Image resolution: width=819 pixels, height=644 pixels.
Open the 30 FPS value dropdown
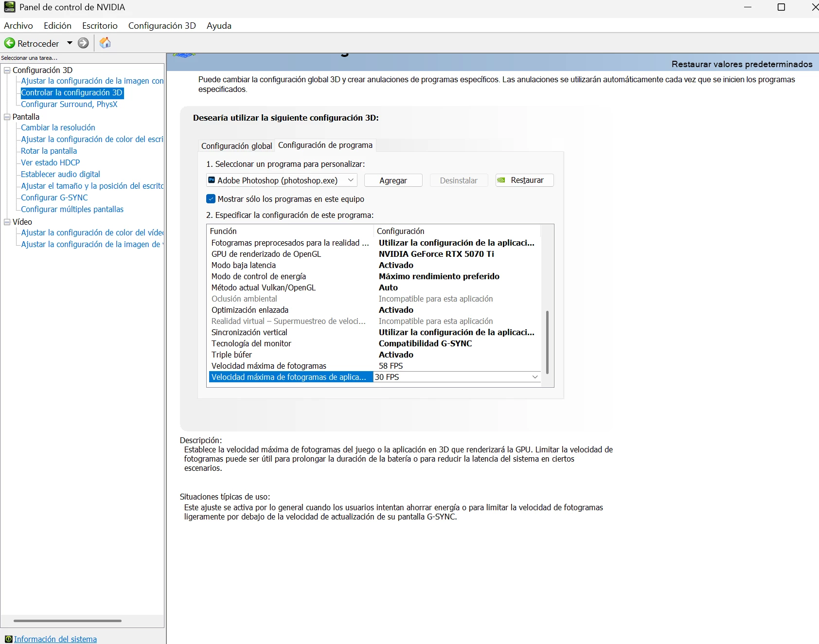(x=535, y=377)
